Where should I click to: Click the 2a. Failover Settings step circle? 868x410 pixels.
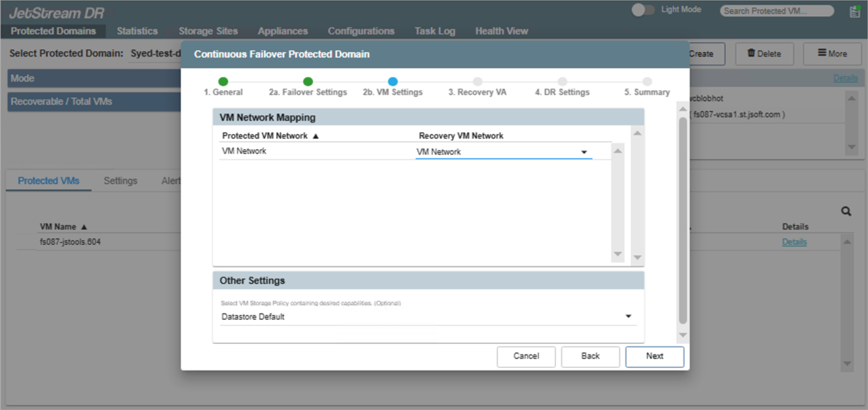pyautogui.click(x=308, y=82)
